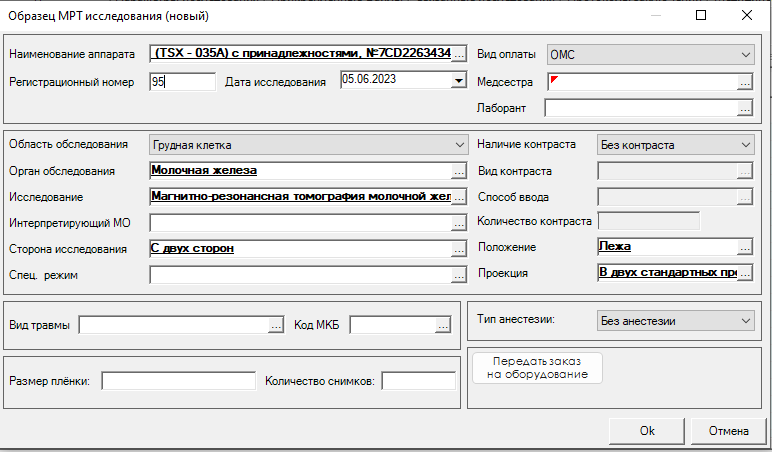Click ellipsis button for Спец. режим

click(x=459, y=274)
